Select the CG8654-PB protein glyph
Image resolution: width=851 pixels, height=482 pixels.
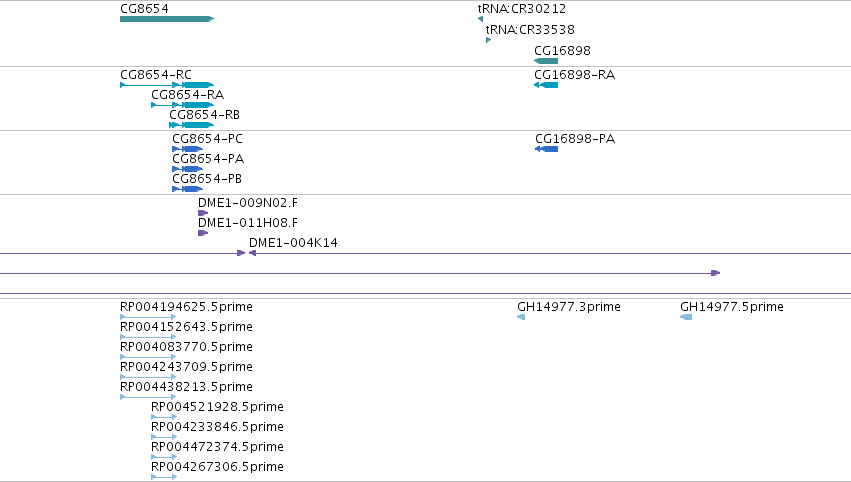[x=187, y=189]
